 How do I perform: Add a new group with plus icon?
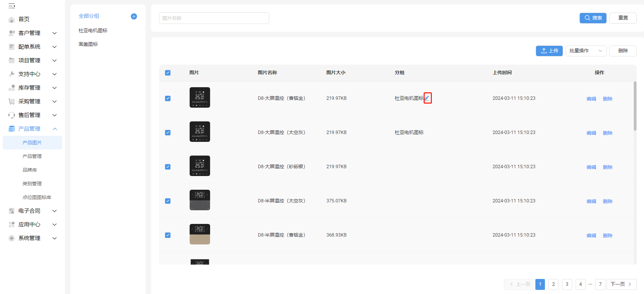(x=134, y=16)
